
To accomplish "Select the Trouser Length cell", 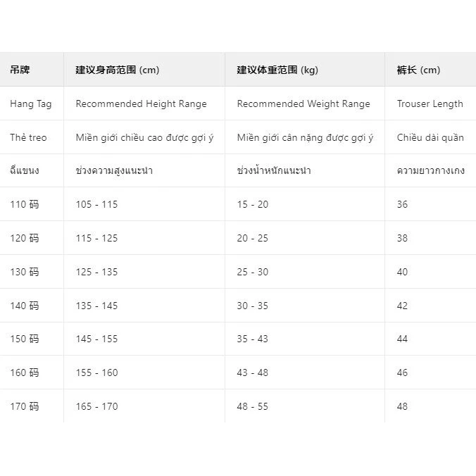I will point(430,104).
